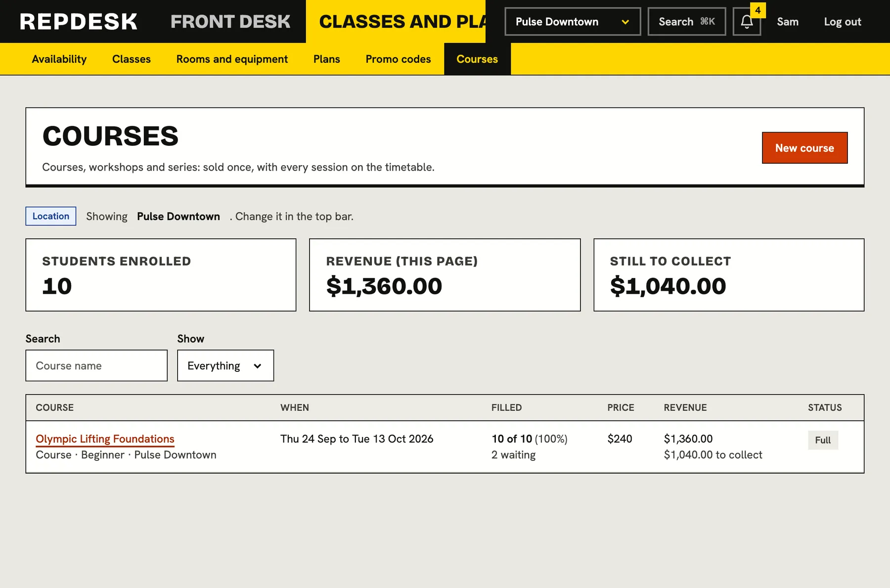
Task: Click the 10 of 10 filled value
Action: click(512, 439)
